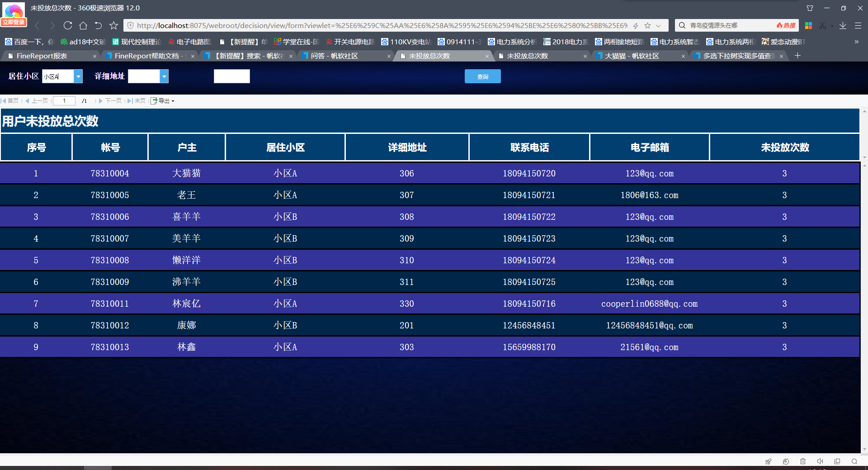Image resolution: width=868 pixels, height=470 pixels.
Task: Close the 问答 - 帆软社区 tab
Action: 389,56
